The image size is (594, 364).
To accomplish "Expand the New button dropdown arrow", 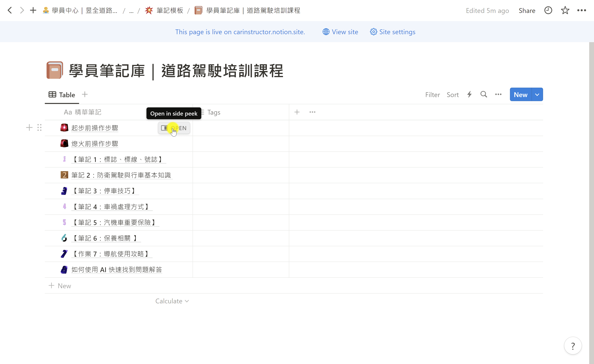I will pos(537,94).
